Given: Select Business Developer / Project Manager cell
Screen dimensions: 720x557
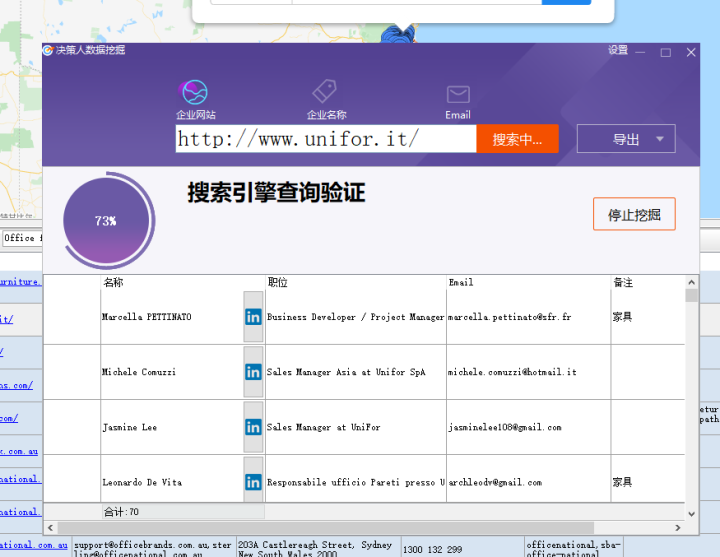Looking at the screenshot, I should (355, 317).
